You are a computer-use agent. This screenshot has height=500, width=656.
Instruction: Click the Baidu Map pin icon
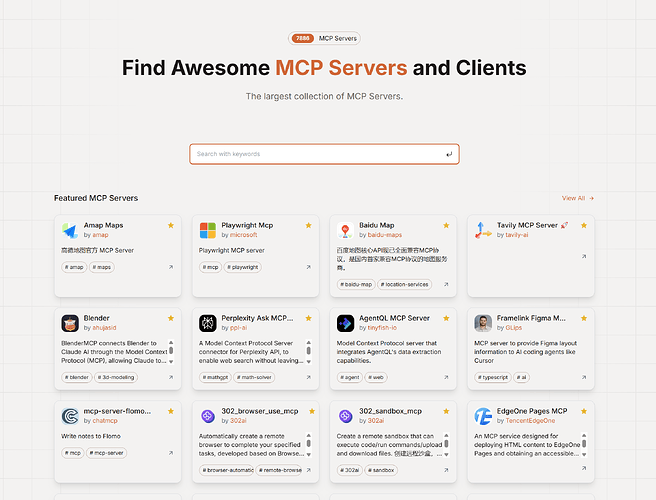[x=345, y=231]
